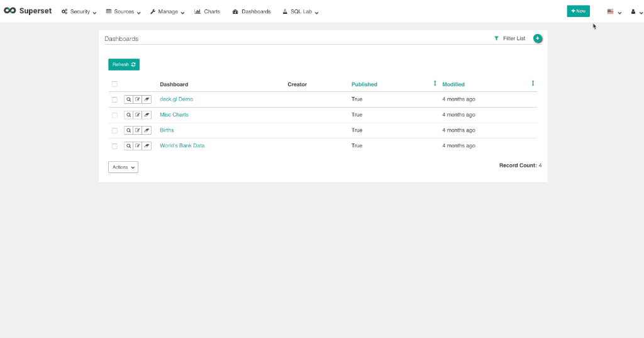Show details for Misc Charts dashboard
This screenshot has height=338, width=644.
[128, 115]
